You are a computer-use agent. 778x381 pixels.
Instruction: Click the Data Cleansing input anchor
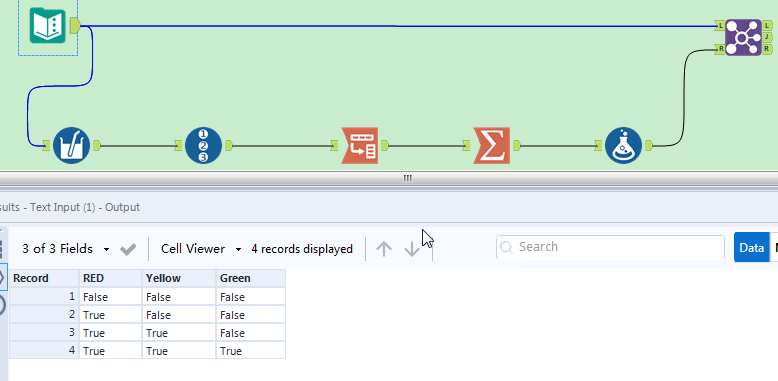click(47, 145)
